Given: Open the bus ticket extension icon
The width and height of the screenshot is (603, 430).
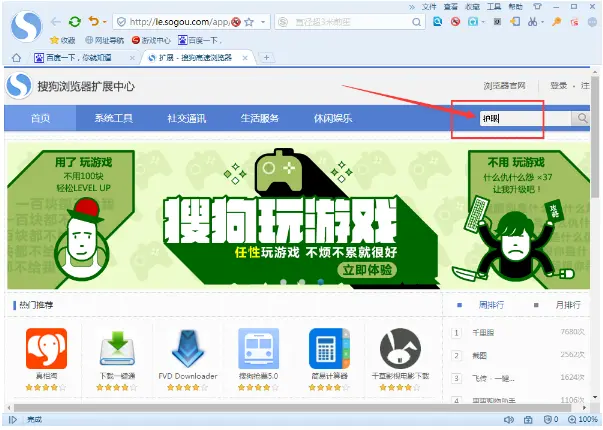Looking at the screenshot, I should pos(259,348).
